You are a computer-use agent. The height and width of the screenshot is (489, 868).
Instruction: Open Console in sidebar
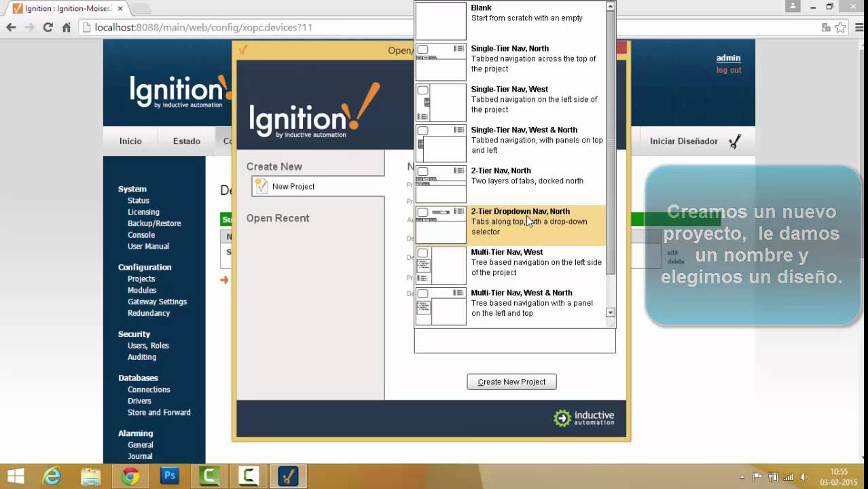click(x=141, y=235)
